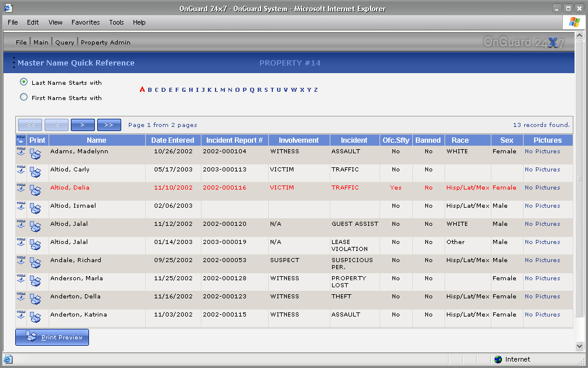
Task: Filter names by letter M
Action: click(223, 90)
